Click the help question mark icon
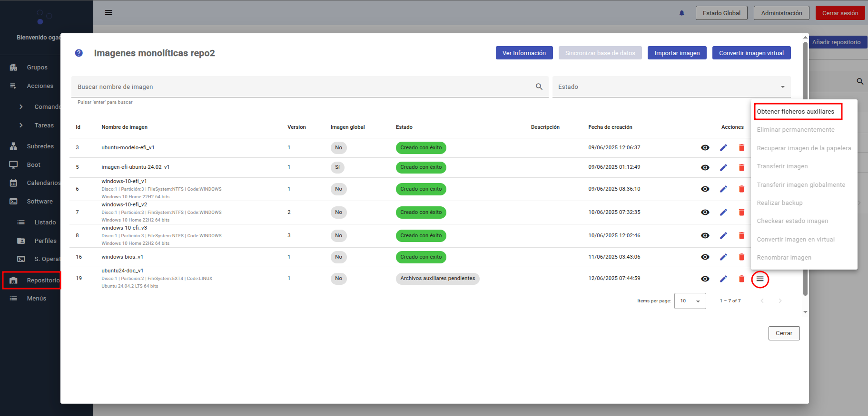868x416 pixels. [x=79, y=53]
